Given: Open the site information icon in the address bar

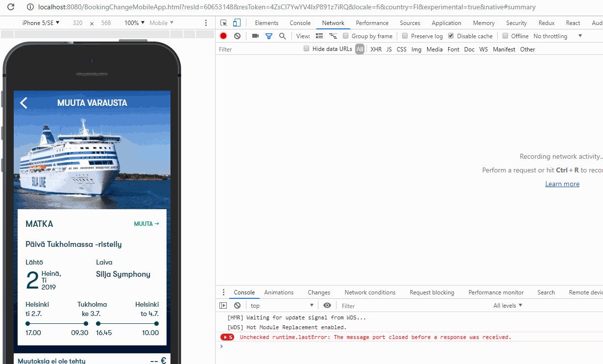Looking at the screenshot, I should pos(30,7).
